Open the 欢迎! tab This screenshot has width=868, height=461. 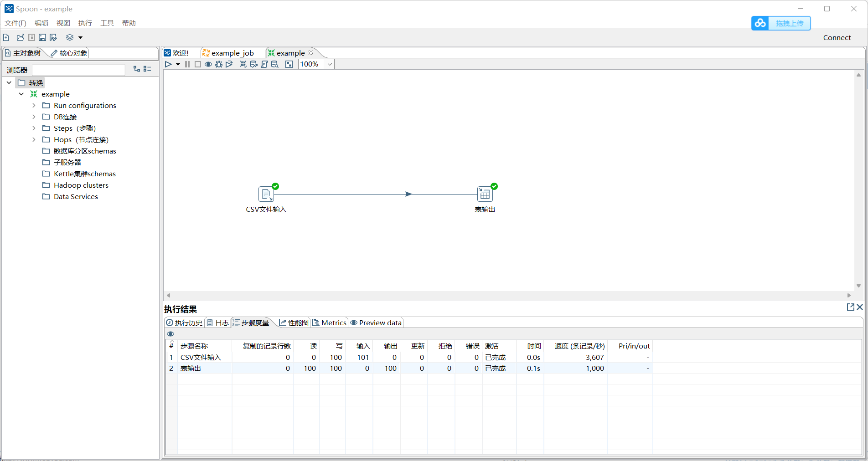176,53
